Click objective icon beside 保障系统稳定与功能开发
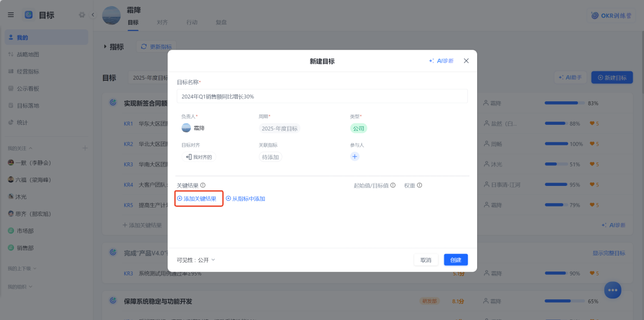 113,301
